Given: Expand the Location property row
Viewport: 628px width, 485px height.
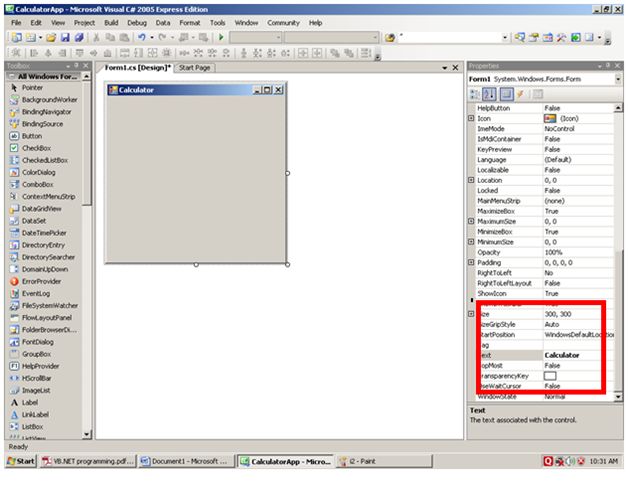Looking at the screenshot, I should tap(471, 180).
